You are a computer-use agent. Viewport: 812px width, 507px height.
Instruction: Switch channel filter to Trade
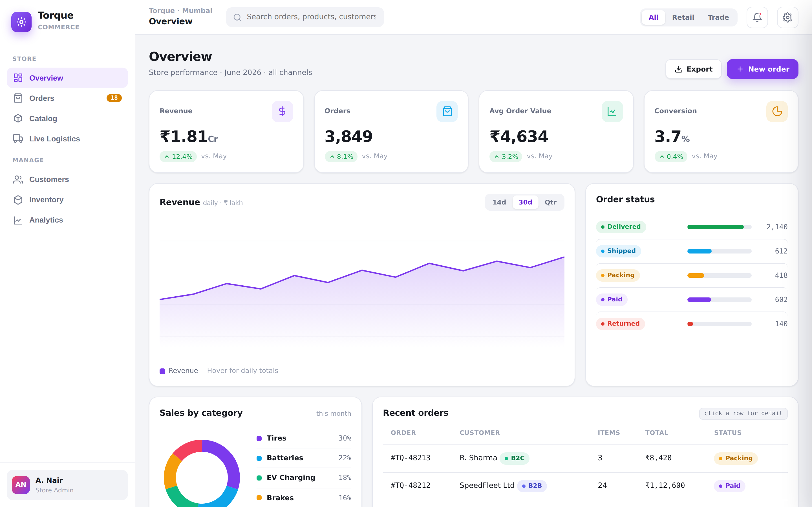click(x=718, y=17)
